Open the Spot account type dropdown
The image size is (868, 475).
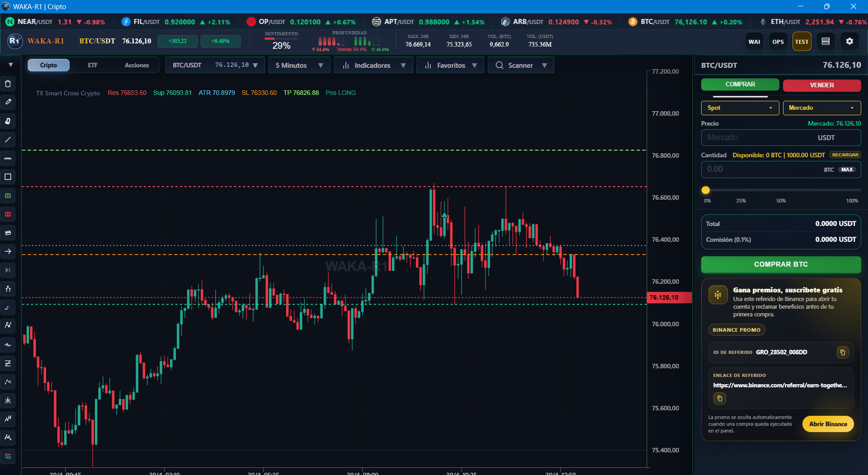740,108
